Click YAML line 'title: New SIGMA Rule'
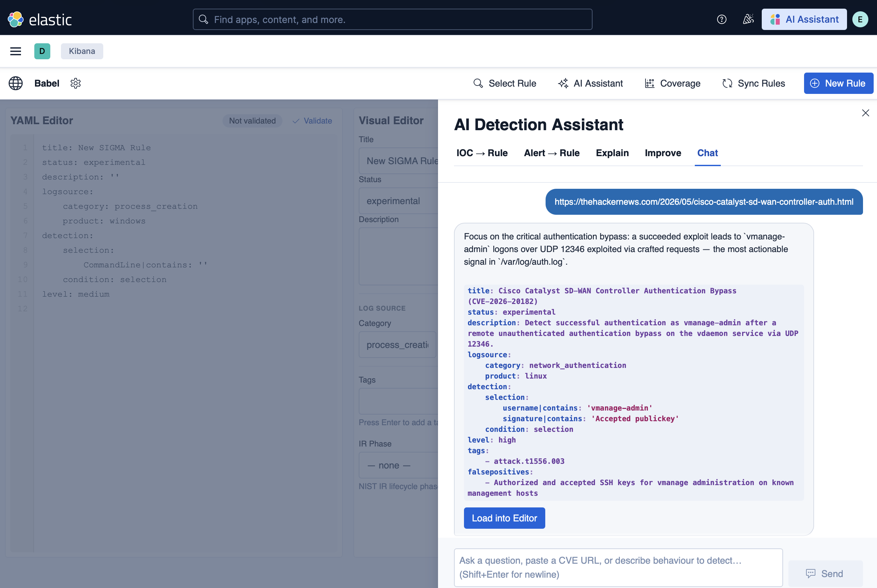Screen dimensions: 877x588 coord(96,148)
